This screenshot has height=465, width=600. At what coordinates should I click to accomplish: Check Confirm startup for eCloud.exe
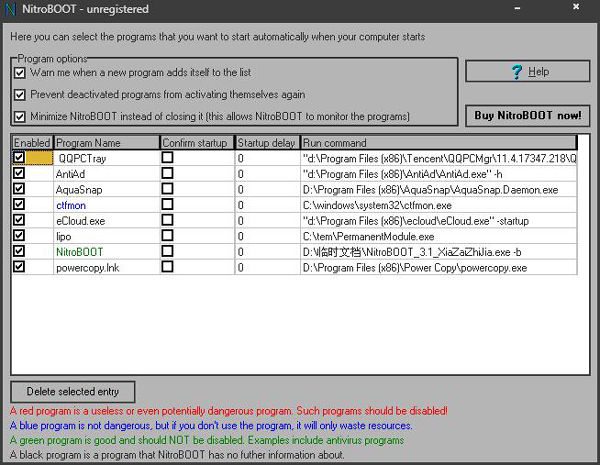click(167, 220)
